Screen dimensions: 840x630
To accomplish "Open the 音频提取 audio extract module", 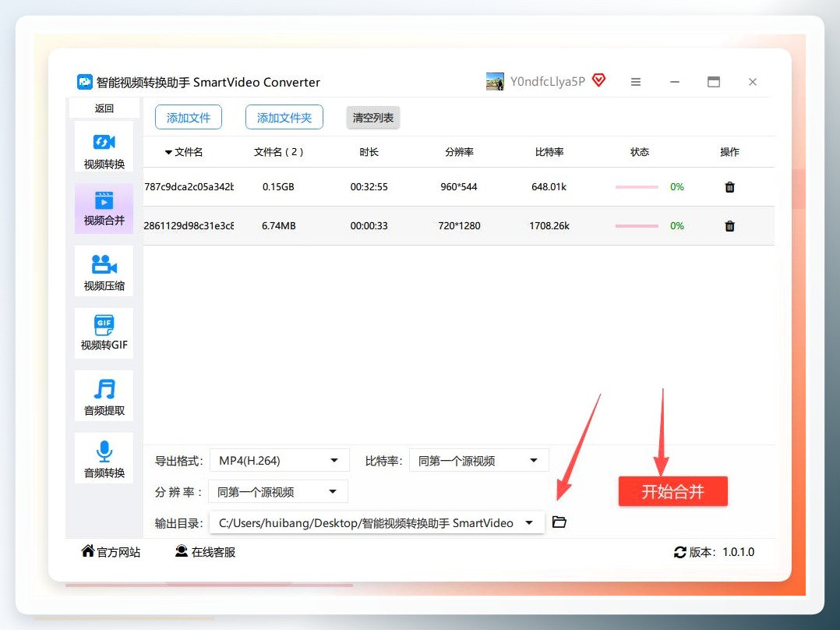I will (x=104, y=395).
